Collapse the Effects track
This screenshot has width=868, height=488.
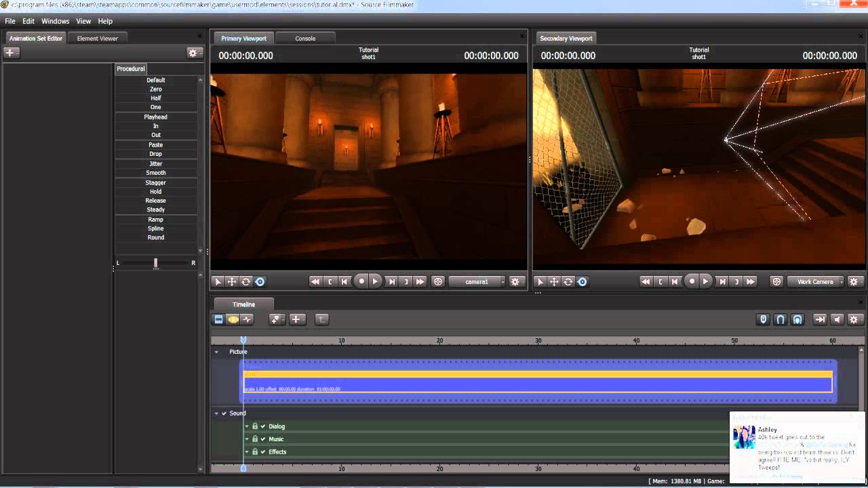point(247,452)
